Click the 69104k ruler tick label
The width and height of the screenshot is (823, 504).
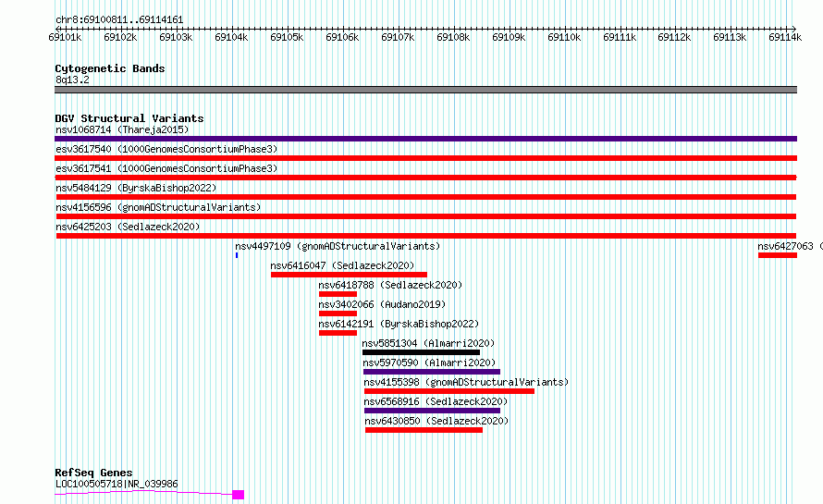pyautogui.click(x=231, y=37)
